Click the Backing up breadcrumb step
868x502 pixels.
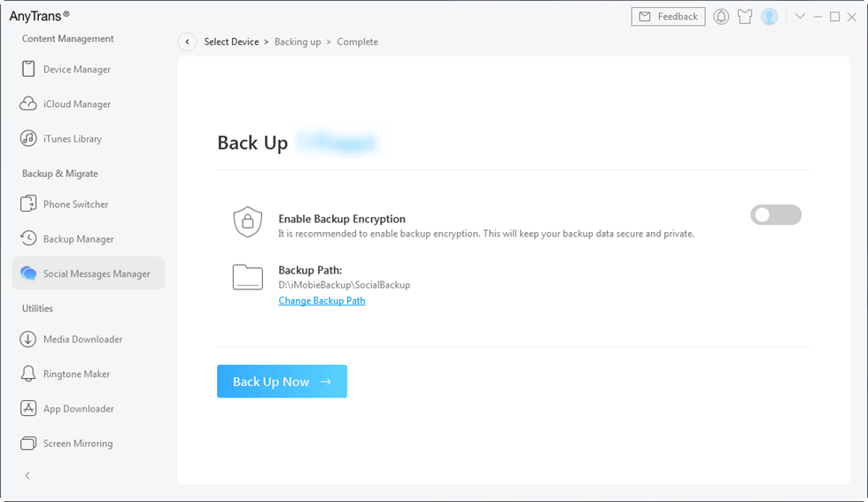tap(298, 42)
